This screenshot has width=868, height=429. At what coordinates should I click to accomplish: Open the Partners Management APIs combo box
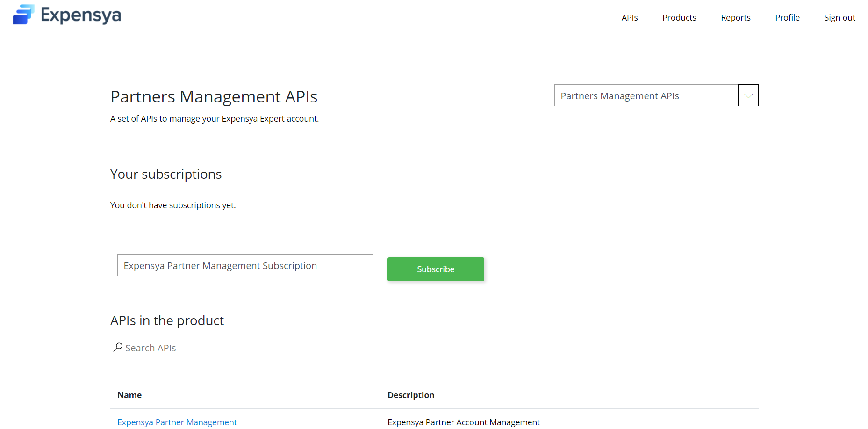646,95
